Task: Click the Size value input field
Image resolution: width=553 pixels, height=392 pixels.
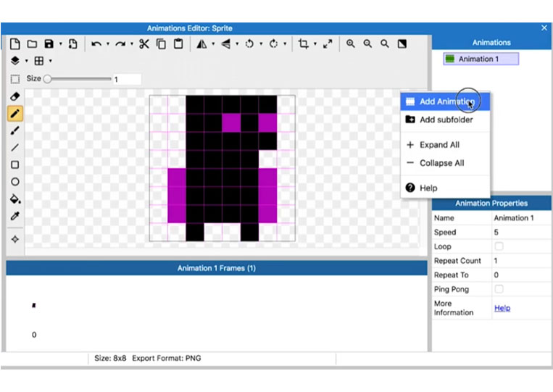Action: point(127,79)
